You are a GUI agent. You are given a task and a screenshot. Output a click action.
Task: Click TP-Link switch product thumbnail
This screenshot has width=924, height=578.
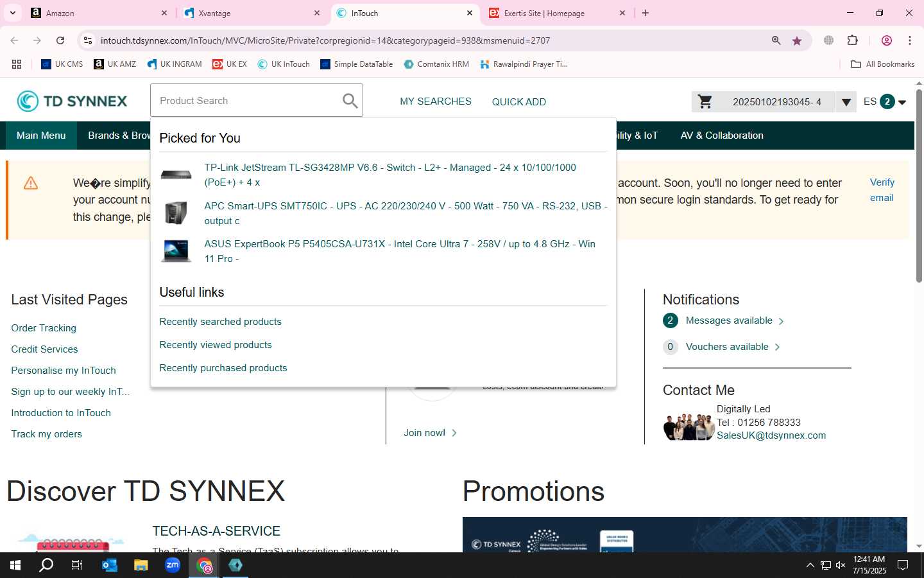pyautogui.click(x=176, y=174)
